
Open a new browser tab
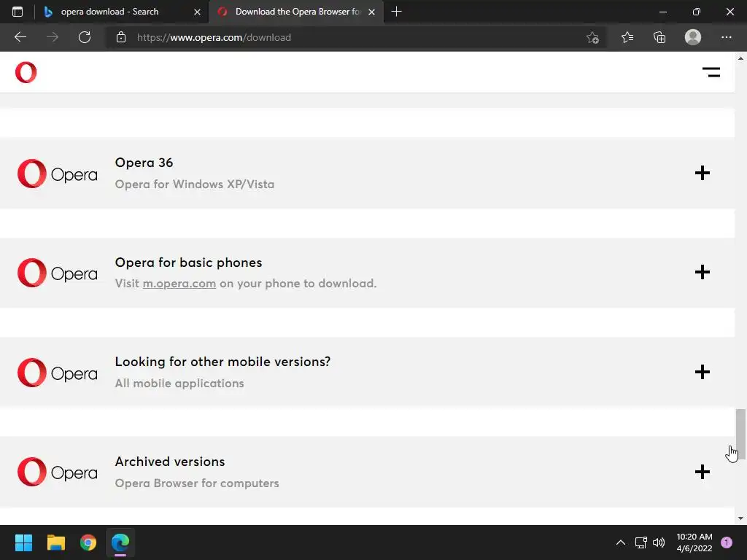[x=396, y=12]
